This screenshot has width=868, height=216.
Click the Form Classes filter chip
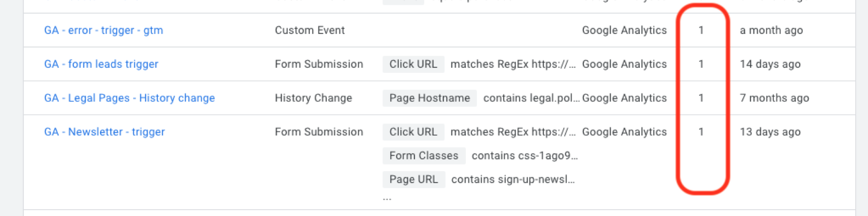[424, 156]
